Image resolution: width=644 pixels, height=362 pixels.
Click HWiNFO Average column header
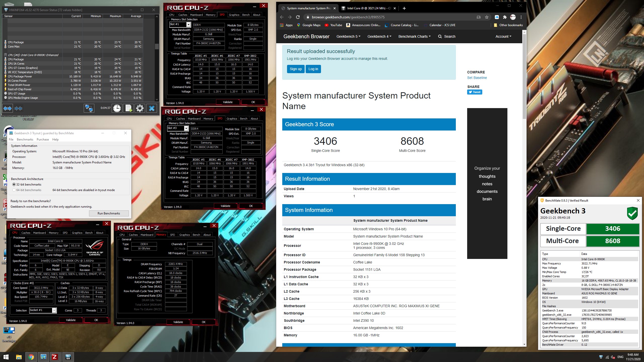tap(136, 16)
